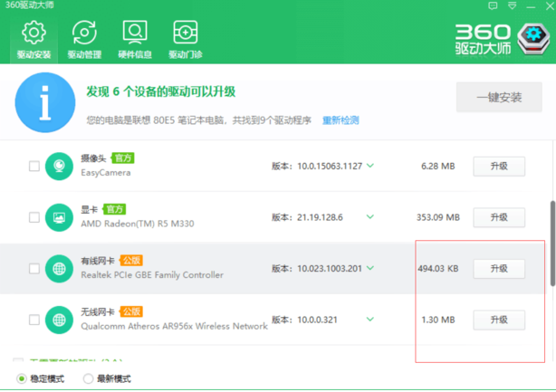Click 一键安装 button
The height and width of the screenshot is (392, 556).
pyautogui.click(x=499, y=97)
